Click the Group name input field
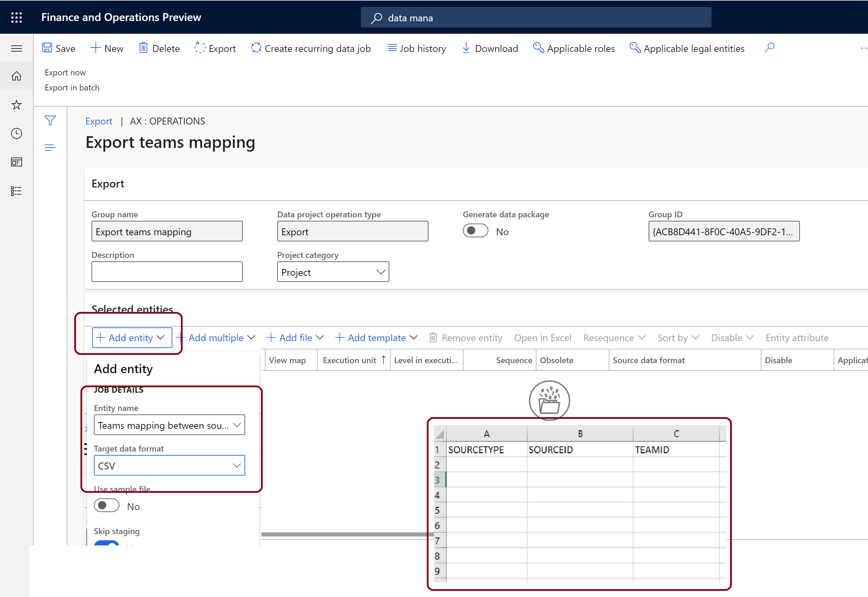The height and width of the screenshot is (597, 868). 167,231
